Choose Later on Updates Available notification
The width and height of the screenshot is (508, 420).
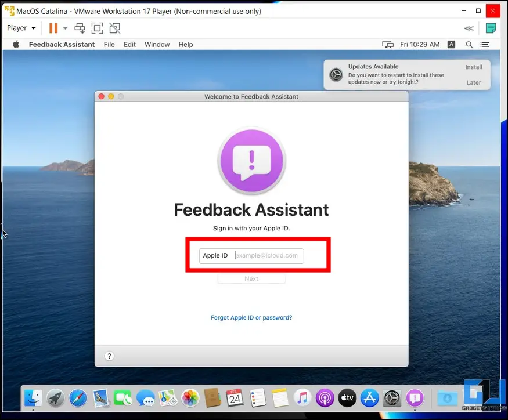[474, 83]
